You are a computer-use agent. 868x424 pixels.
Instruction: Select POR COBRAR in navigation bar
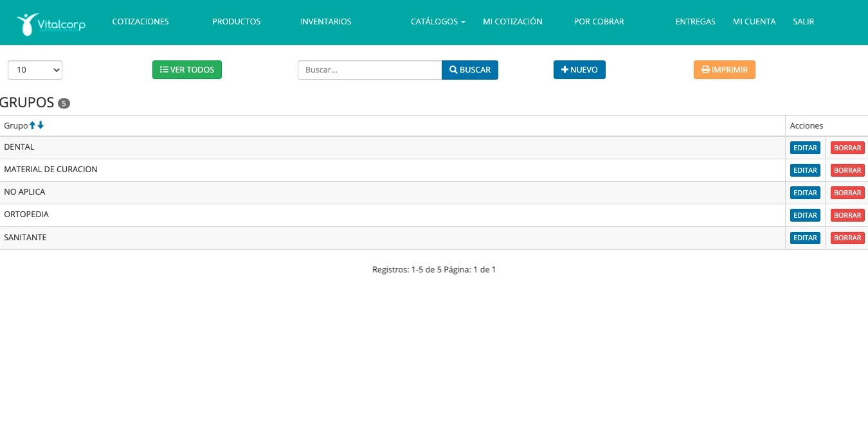tap(599, 22)
